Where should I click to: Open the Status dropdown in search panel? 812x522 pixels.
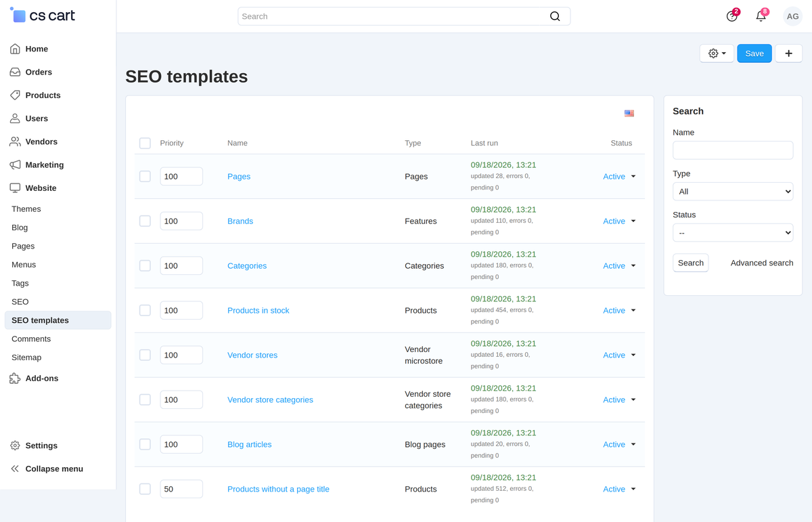pyautogui.click(x=733, y=233)
